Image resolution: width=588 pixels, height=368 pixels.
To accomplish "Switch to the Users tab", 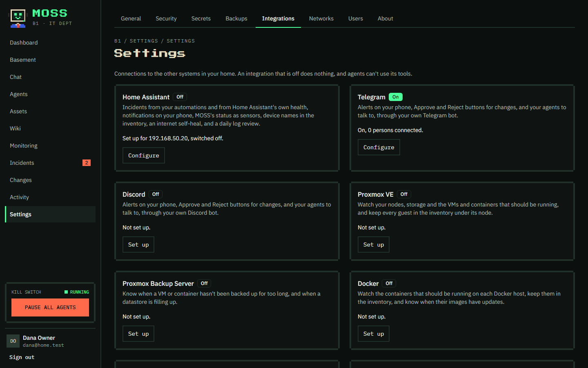I will click(356, 18).
